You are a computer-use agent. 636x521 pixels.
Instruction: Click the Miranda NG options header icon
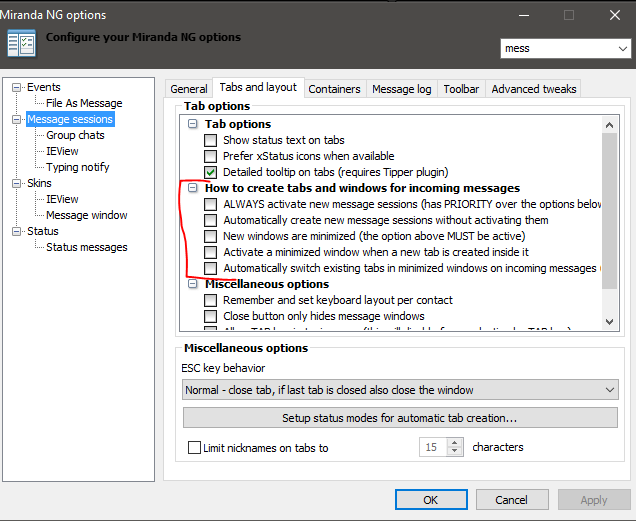click(x=21, y=43)
